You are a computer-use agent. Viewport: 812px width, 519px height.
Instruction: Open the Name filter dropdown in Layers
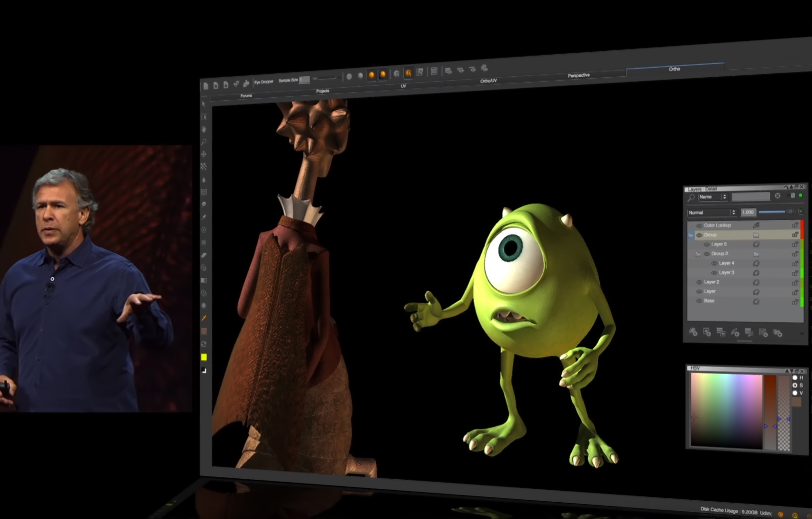coord(712,197)
